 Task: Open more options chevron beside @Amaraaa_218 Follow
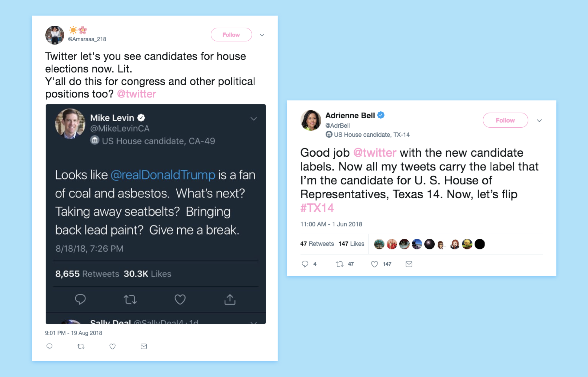click(x=262, y=35)
